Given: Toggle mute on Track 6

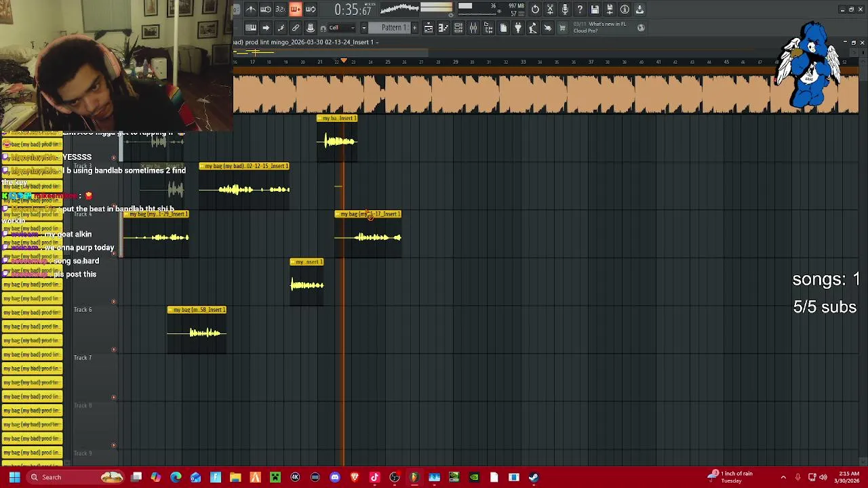Looking at the screenshot, I should [x=114, y=350].
